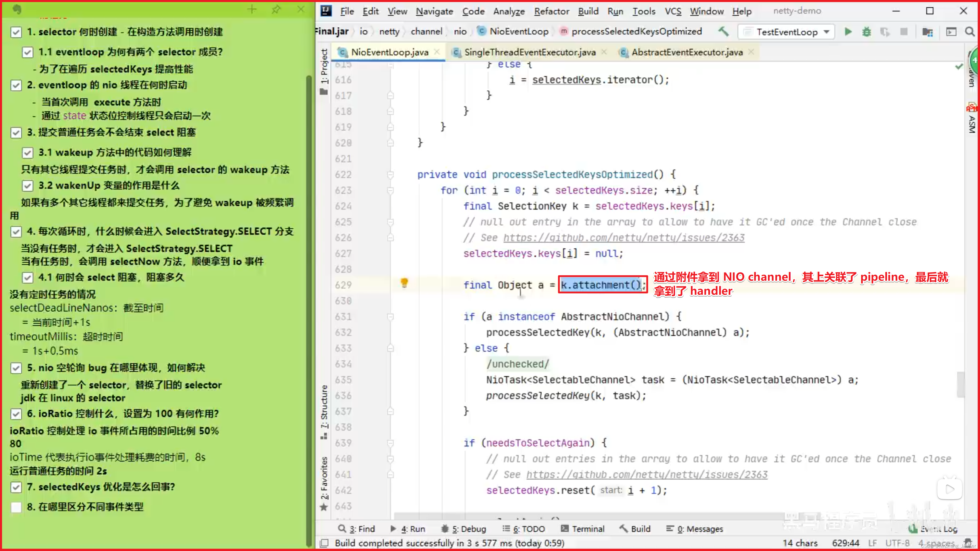Open TestEventLoop run configuration dropdown
Viewport: 980px width, 551px height.
tap(786, 32)
